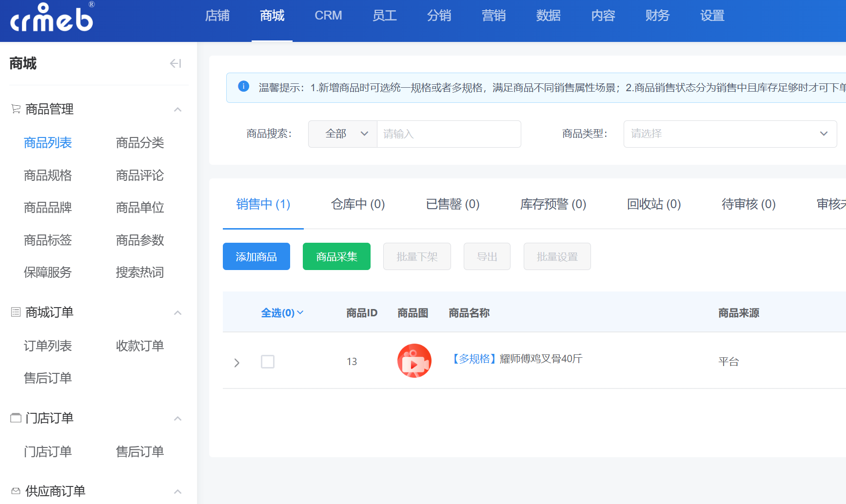Click the 平台 source cell
Screen dimensions: 846x504
coord(728,362)
